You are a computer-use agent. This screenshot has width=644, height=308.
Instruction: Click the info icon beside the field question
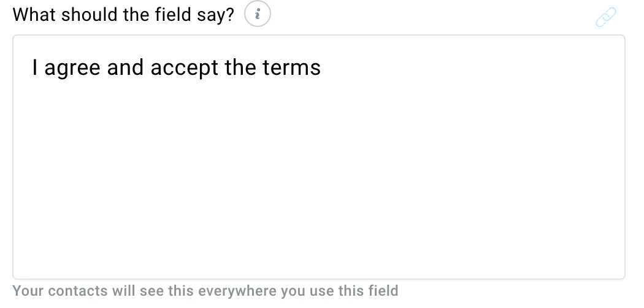pyautogui.click(x=258, y=15)
